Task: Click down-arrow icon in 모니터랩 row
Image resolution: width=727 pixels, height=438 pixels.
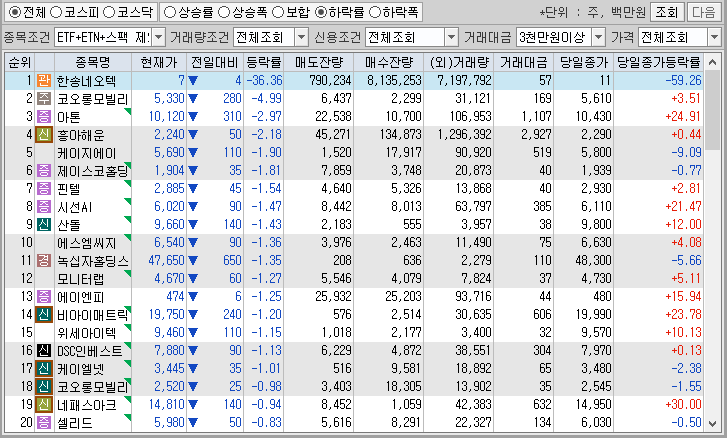Action: coord(193,279)
